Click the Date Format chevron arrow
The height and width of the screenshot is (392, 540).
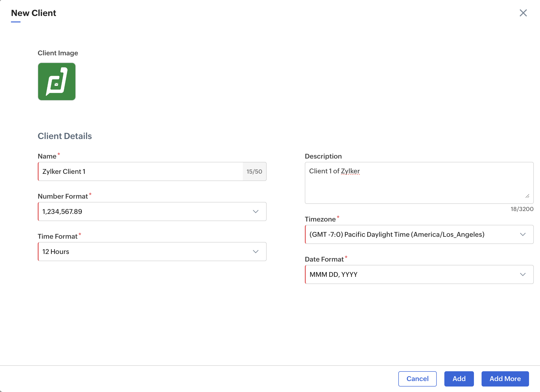click(x=523, y=274)
